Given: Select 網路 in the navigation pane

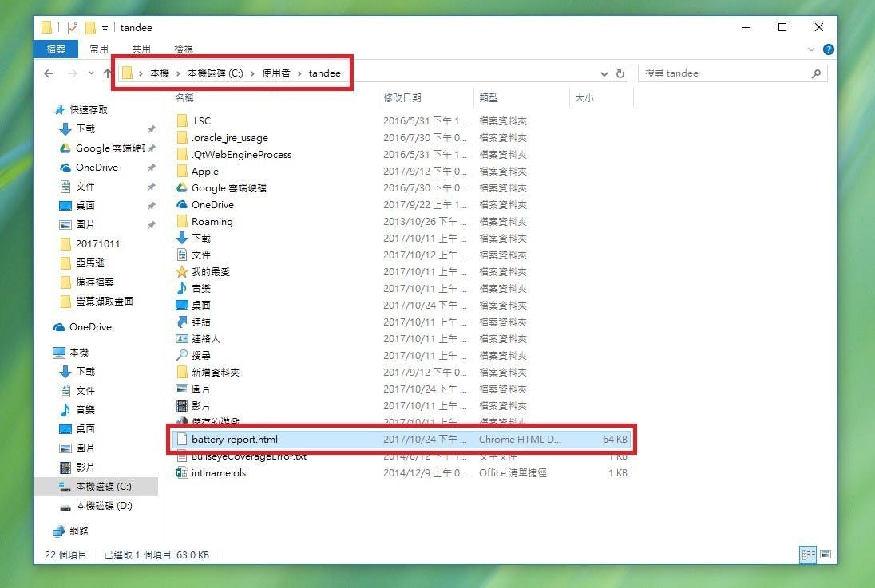Looking at the screenshot, I should pyautogui.click(x=79, y=531).
